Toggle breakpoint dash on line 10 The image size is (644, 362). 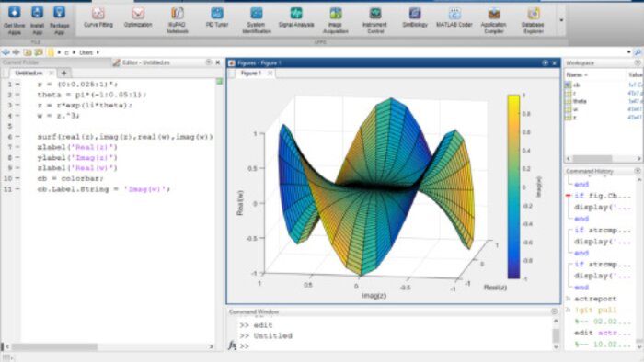click(17, 178)
